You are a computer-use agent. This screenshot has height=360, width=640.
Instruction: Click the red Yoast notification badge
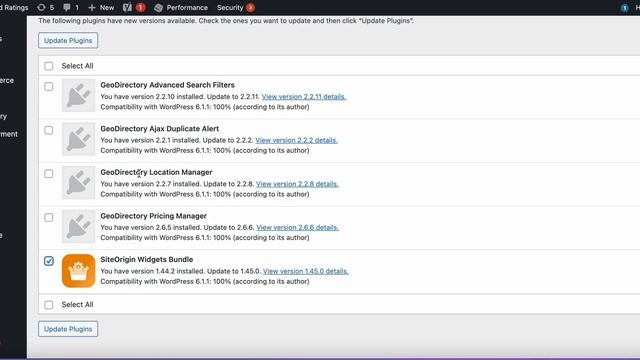(140, 7)
